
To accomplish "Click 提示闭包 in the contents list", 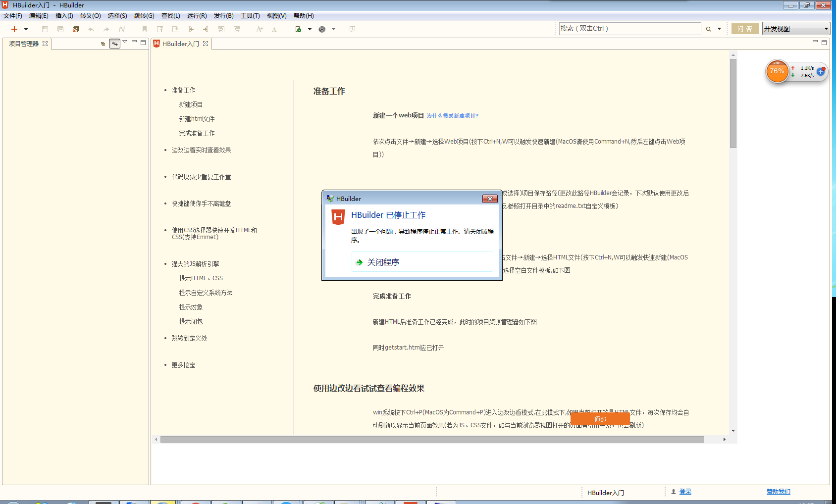I will click(191, 321).
